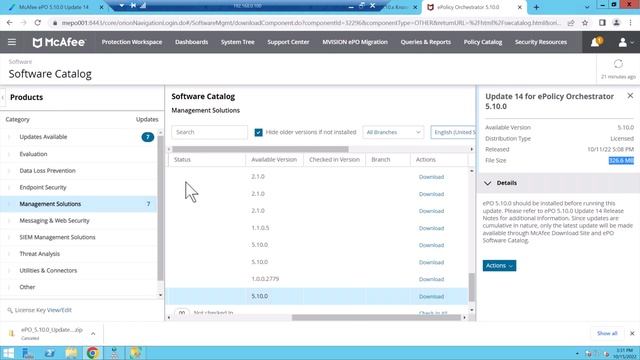
Task: Bookmark this page with the star icon
Action: pyautogui.click(x=585, y=23)
